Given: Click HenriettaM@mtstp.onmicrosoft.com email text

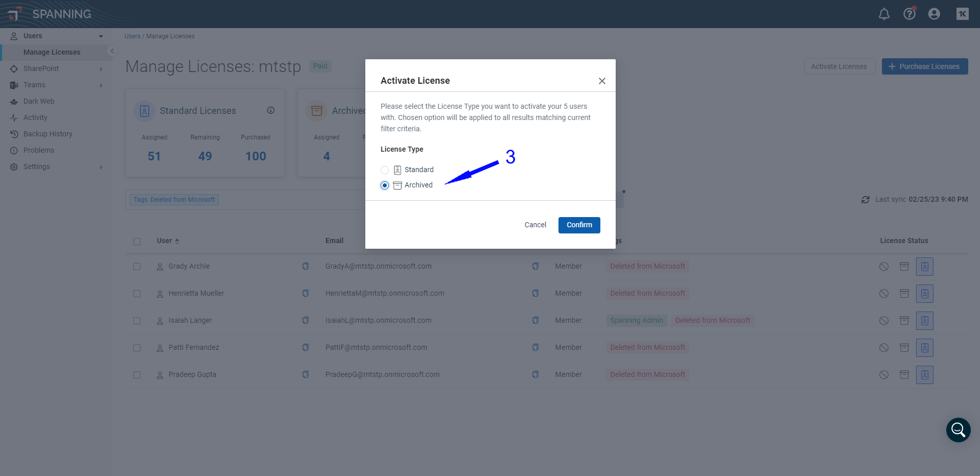Looking at the screenshot, I should point(385,293).
